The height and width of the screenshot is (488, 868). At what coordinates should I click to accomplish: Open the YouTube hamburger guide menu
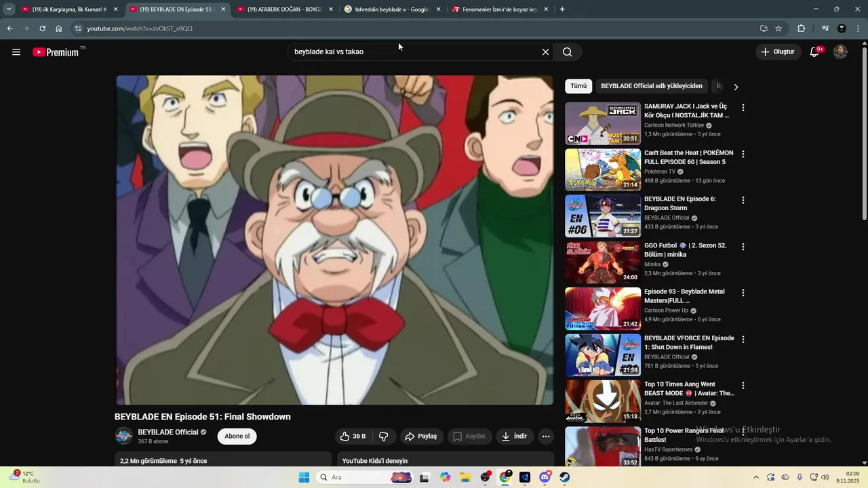point(16,52)
